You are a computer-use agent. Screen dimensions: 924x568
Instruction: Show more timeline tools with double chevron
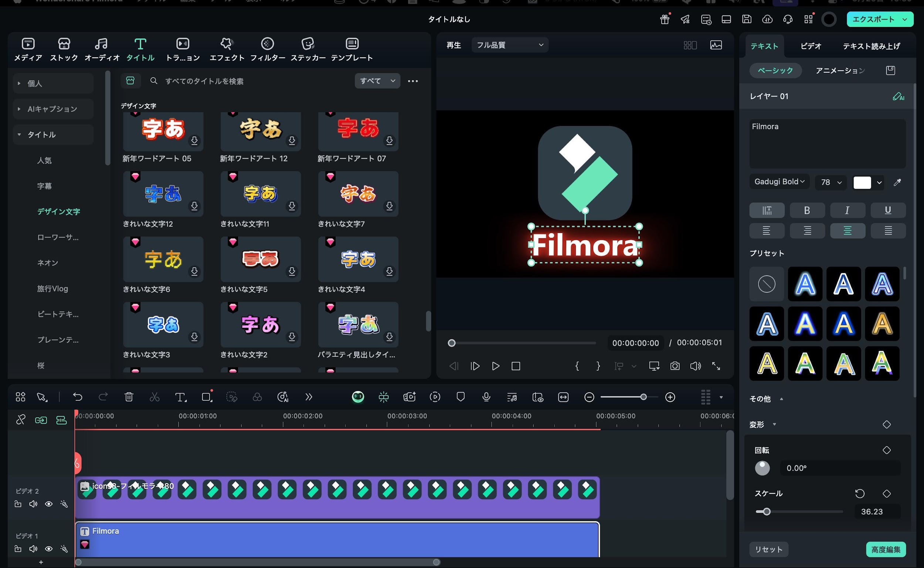click(309, 397)
